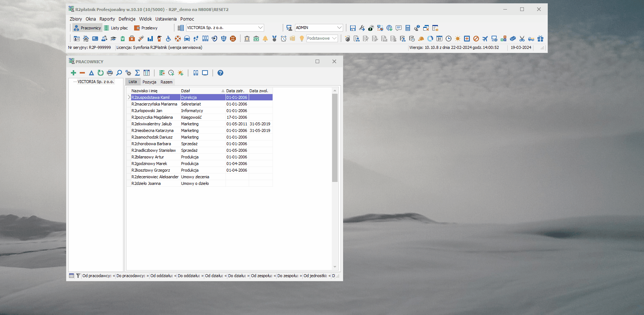644x315 pixels.
Task: Click the car icon in the main toolbar
Action: [x=187, y=39]
